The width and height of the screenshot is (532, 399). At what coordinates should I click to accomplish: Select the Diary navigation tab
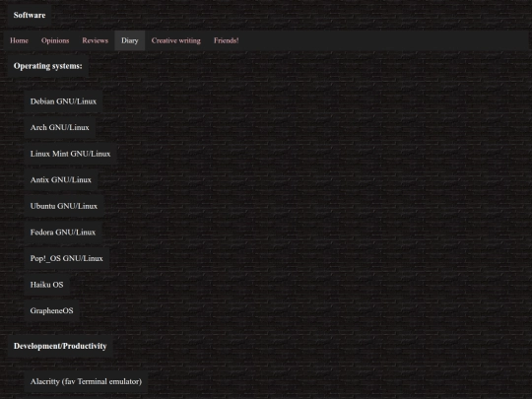point(130,40)
